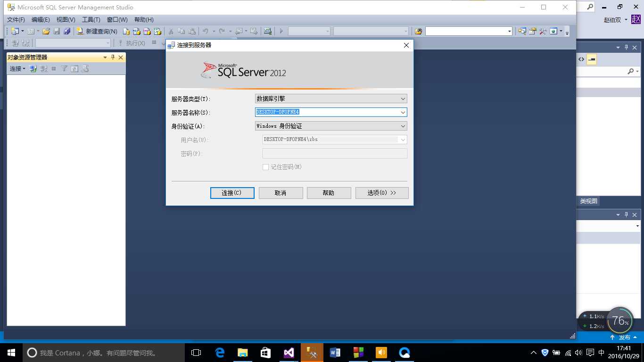Click the MDX query icon
The height and width of the screenshot is (362, 644).
coord(137,31)
